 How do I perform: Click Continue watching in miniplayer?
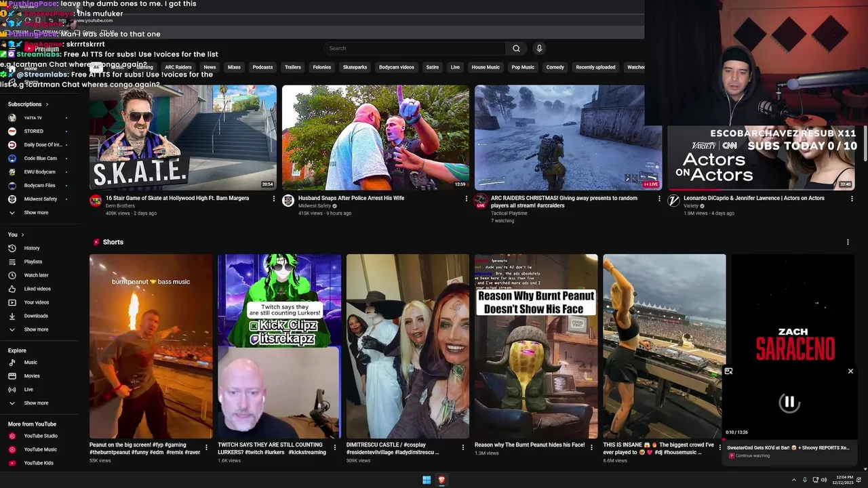pos(753,455)
